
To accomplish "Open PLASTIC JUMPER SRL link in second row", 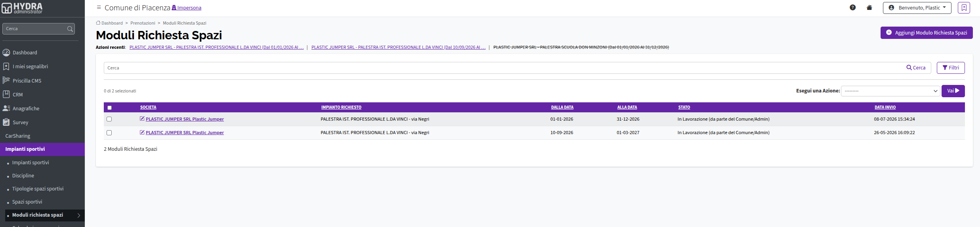I will pos(185,133).
